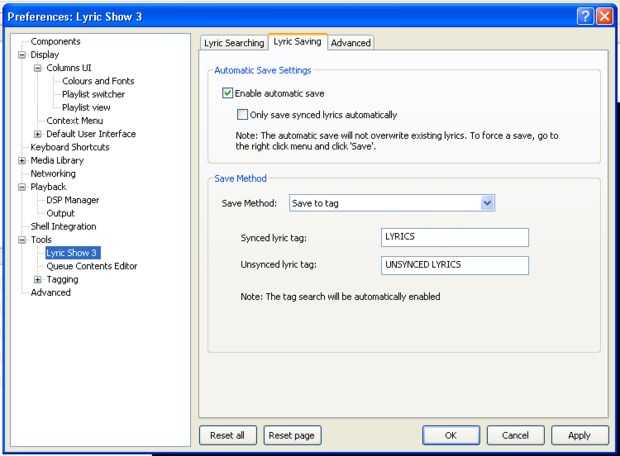Close the Preferences window

coord(605,16)
